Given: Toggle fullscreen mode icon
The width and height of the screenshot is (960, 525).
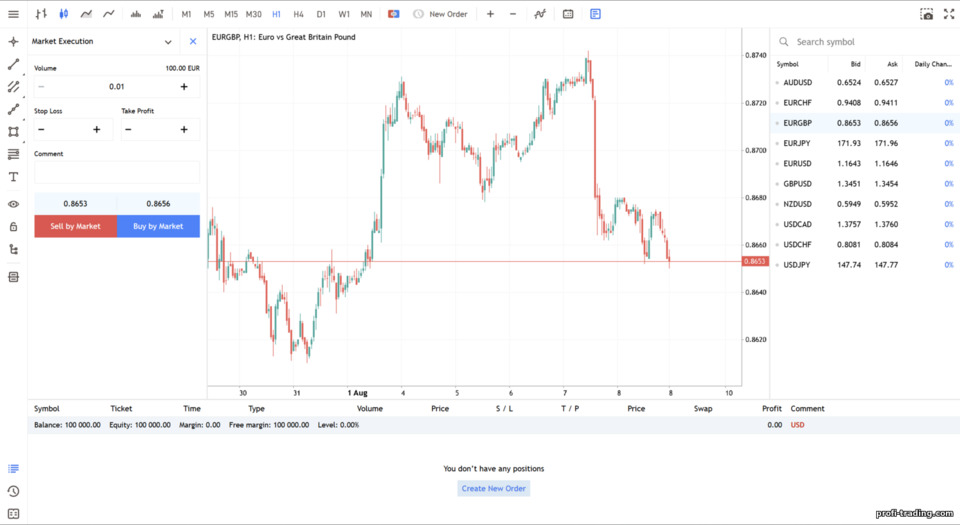Looking at the screenshot, I should click(949, 14).
